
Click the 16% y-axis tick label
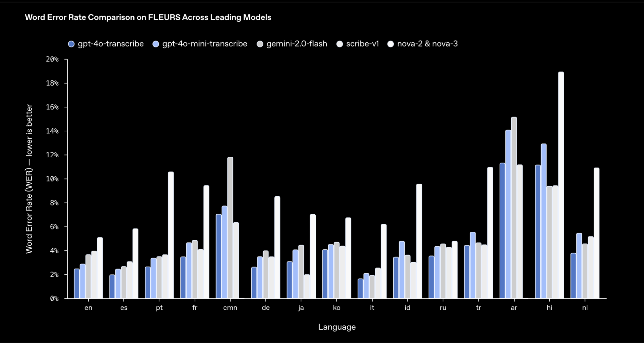point(52,107)
